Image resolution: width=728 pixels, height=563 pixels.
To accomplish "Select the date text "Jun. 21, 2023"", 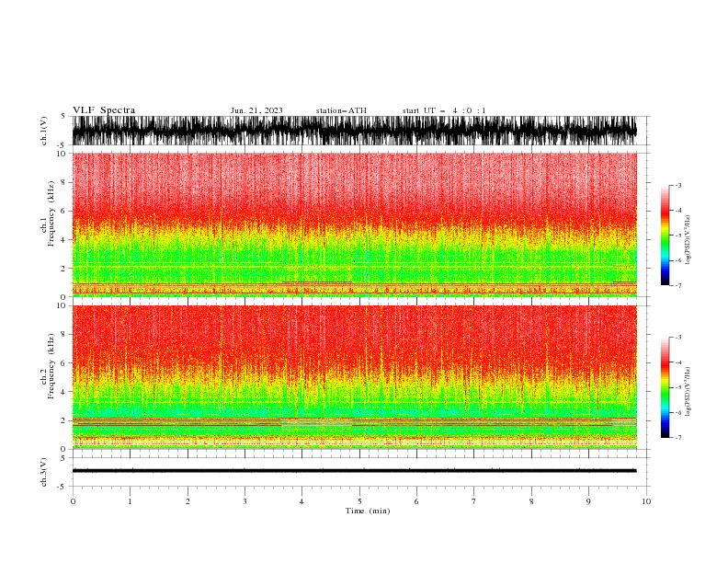I will pos(256,110).
